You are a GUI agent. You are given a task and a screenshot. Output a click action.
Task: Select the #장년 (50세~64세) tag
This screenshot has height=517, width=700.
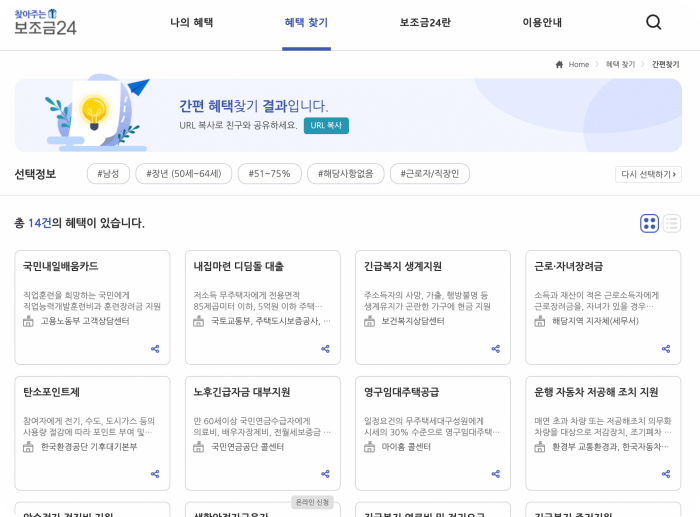184,174
